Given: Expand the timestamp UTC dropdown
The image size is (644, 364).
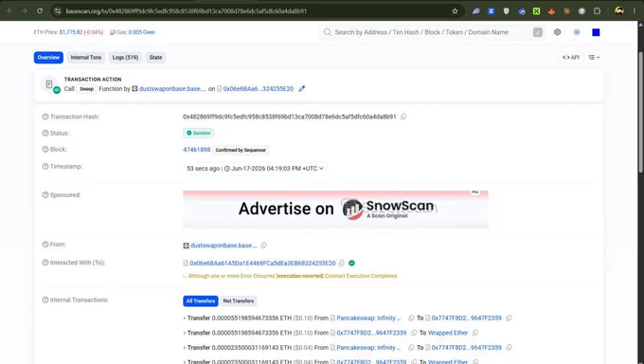Looking at the screenshot, I should pyautogui.click(x=321, y=168).
